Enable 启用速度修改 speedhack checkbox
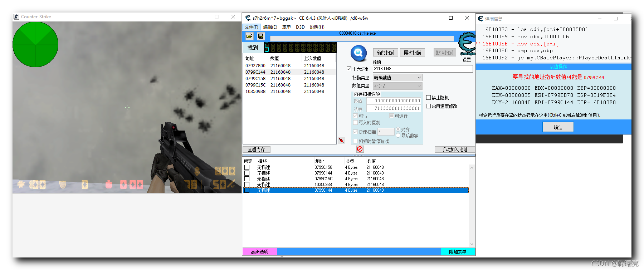The image size is (644, 270). tap(428, 106)
